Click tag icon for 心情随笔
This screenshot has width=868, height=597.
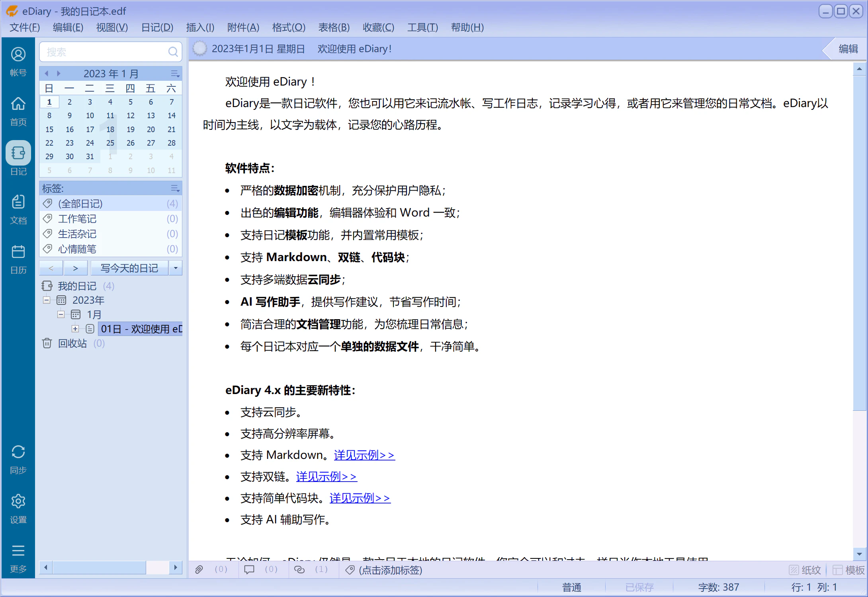(x=47, y=249)
